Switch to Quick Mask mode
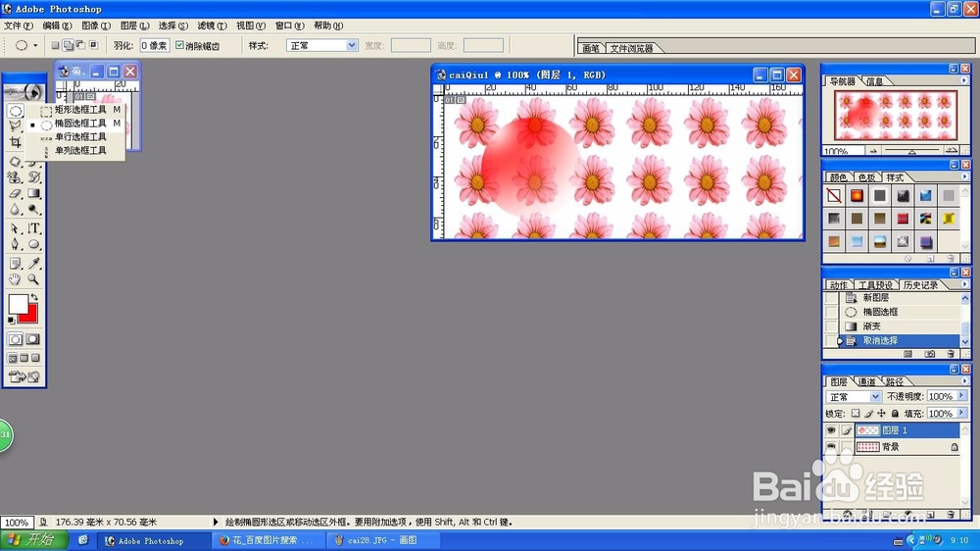Screen dimensions: 980x551 (33, 339)
